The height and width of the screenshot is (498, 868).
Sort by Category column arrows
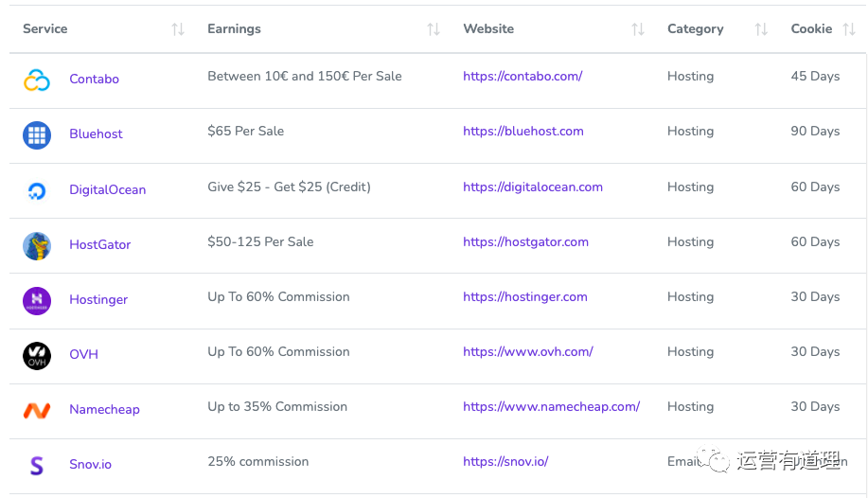[x=761, y=29]
